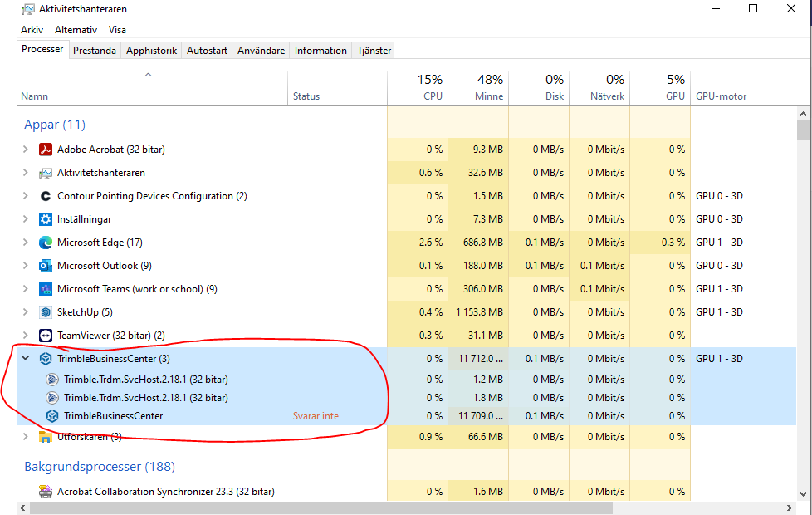This screenshot has height=515, width=812.
Task: Expand the TeamViewer (32 bitar) group
Action: tap(25, 336)
